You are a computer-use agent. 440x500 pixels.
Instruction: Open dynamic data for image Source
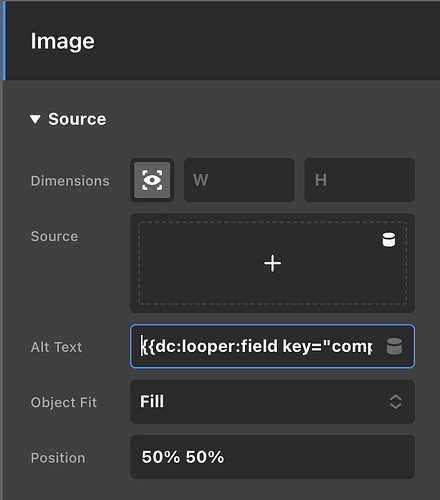click(388, 240)
